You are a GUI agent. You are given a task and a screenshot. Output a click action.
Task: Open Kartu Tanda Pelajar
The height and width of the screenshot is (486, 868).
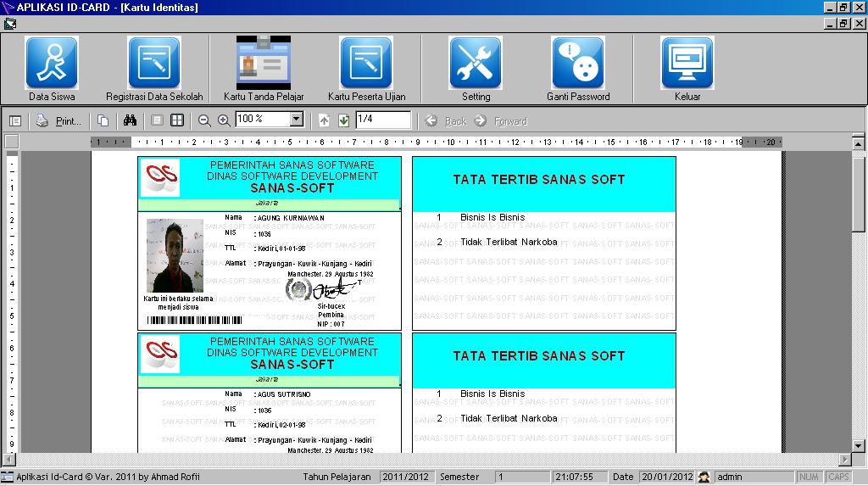click(x=264, y=69)
